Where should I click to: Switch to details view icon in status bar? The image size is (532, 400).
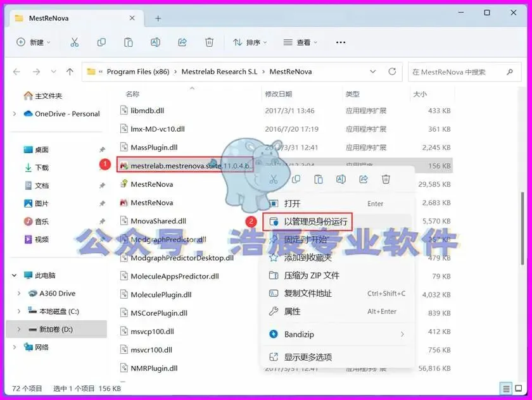click(506, 389)
